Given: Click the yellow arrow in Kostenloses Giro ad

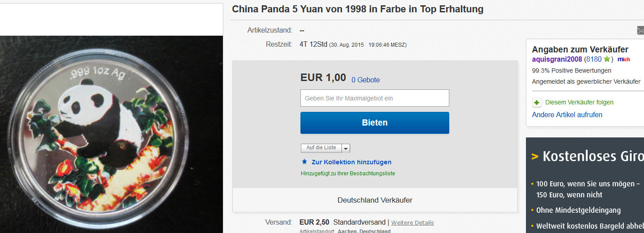Looking at the screenshot, I should [535, 156].
